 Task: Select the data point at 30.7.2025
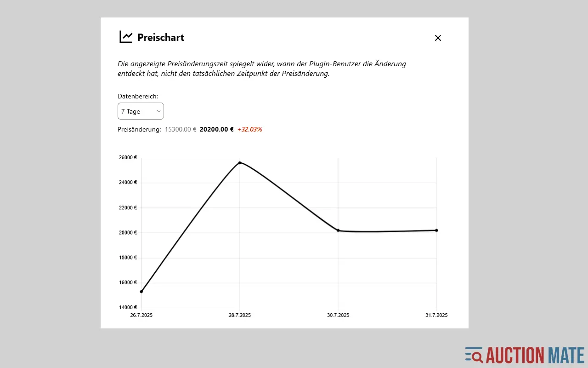click(x=338, y=230)
